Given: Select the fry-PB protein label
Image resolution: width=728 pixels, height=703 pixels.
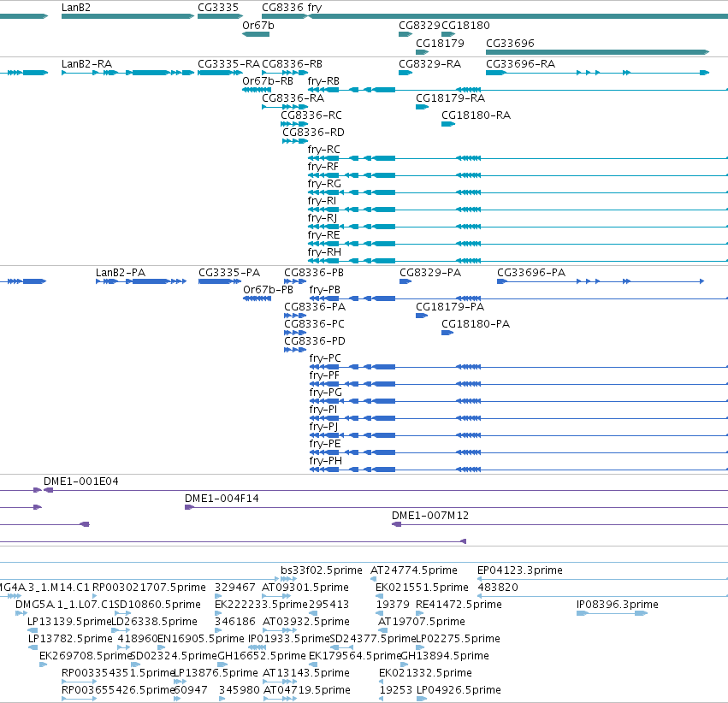Looking at the screenshot, I should [324, 290].
